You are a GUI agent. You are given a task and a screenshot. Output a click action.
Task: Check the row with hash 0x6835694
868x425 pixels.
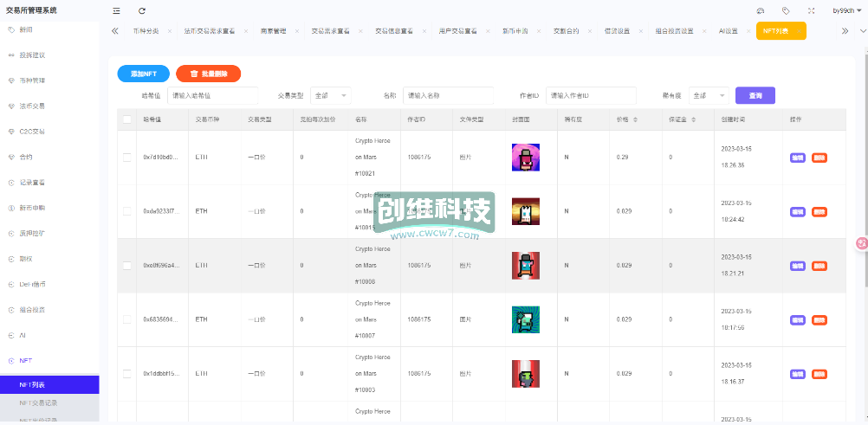126,319
